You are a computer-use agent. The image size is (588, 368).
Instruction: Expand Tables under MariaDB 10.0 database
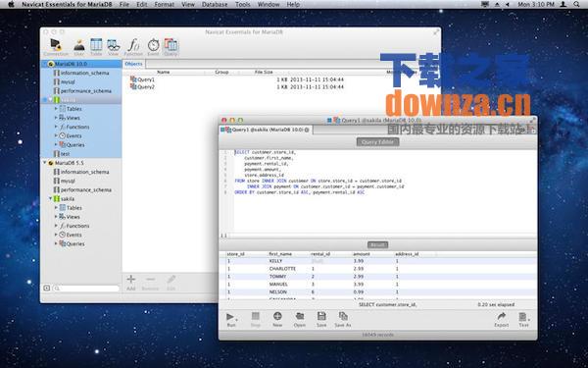56,108
